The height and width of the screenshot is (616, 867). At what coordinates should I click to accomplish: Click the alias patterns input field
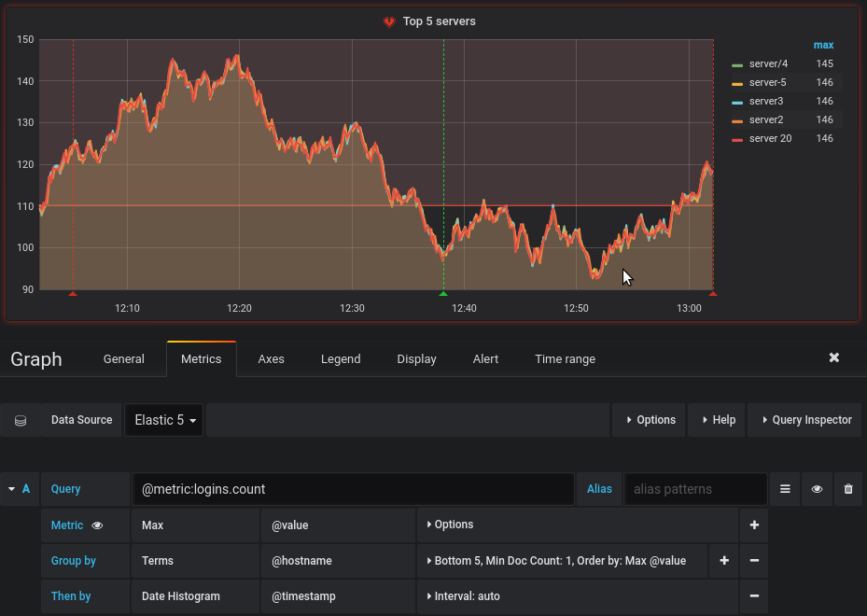pyautogui.click(x=694, y=489)
